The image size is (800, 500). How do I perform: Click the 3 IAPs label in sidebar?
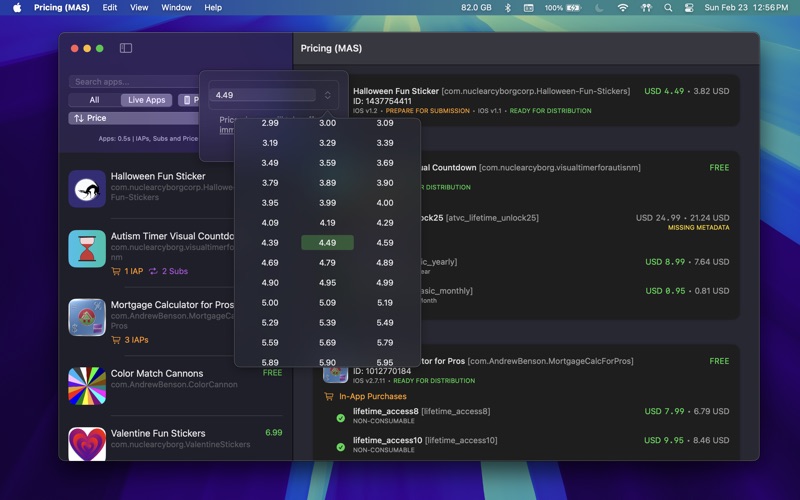point(136,340)
